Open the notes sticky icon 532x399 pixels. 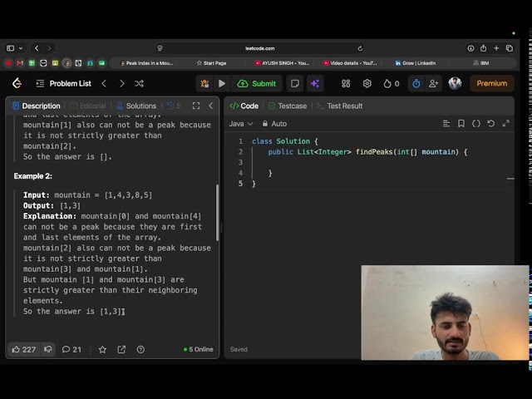pos(295,83)
